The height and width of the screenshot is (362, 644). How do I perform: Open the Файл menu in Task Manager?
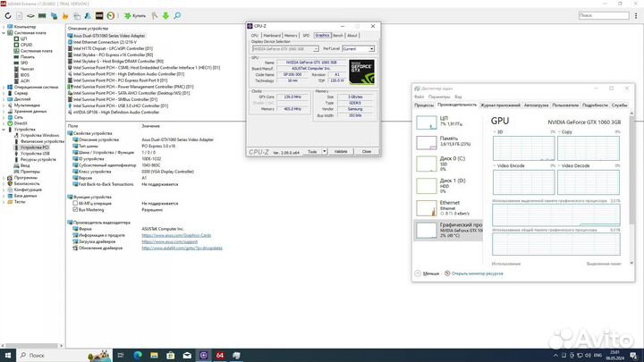(419, 97)
